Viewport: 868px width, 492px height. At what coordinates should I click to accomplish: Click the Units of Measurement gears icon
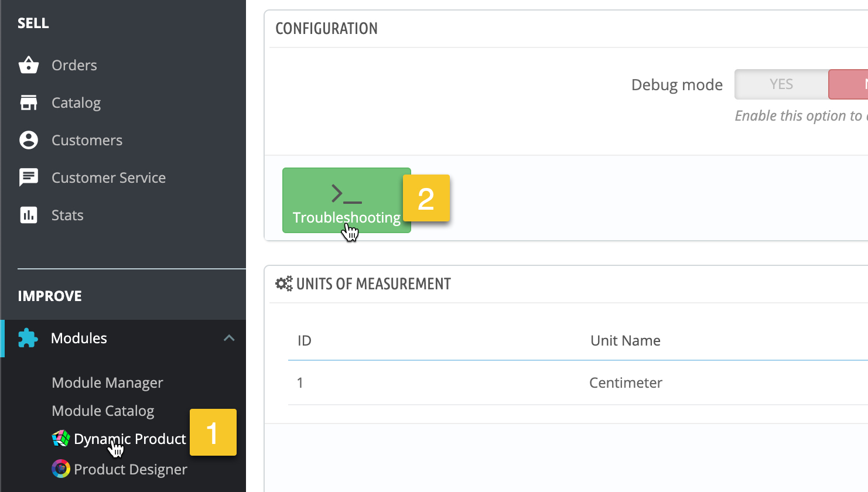[x=284, y=284]
